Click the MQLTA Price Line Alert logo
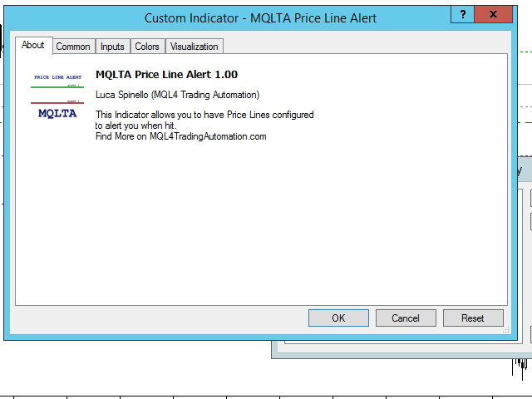 pyautogui.click(x=57, y=96)
